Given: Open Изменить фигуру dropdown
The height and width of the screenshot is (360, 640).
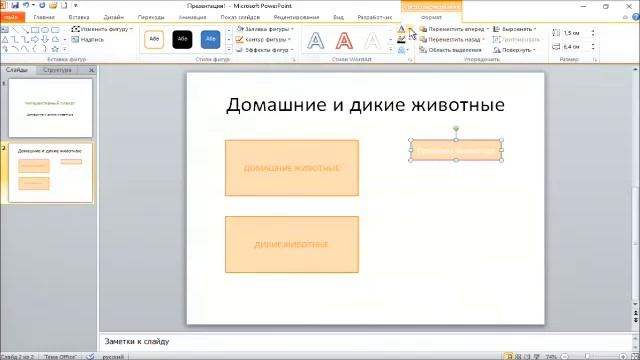Looking at the screenshot, I should pyautogui.click(x=102, y=29).
